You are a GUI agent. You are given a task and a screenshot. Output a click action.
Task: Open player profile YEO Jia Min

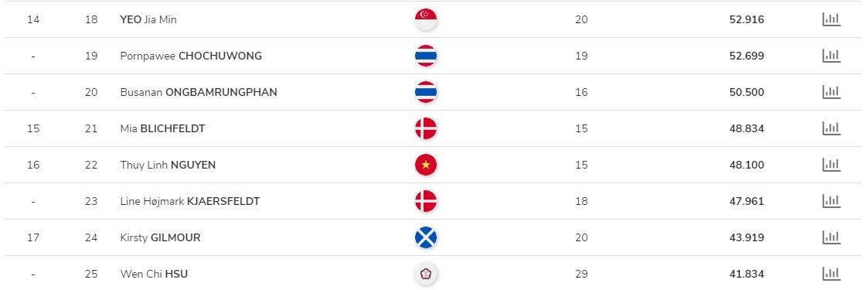tap(148, 19)
